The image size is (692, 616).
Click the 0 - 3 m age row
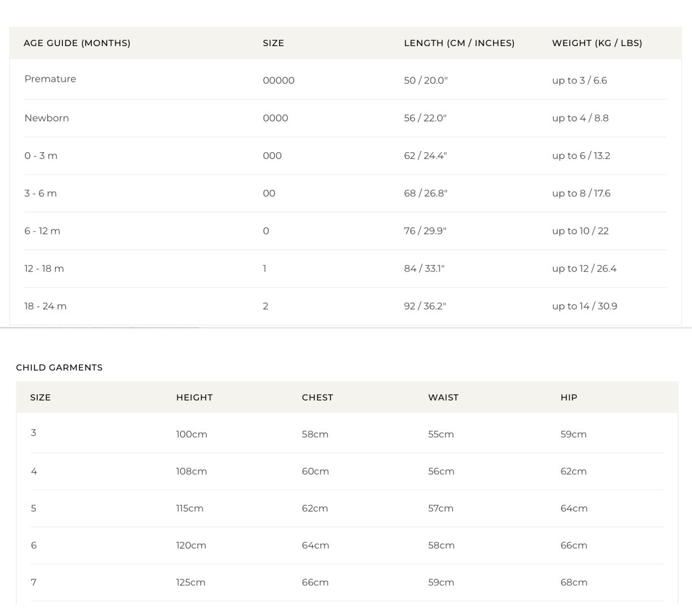(x=41, y=156)
